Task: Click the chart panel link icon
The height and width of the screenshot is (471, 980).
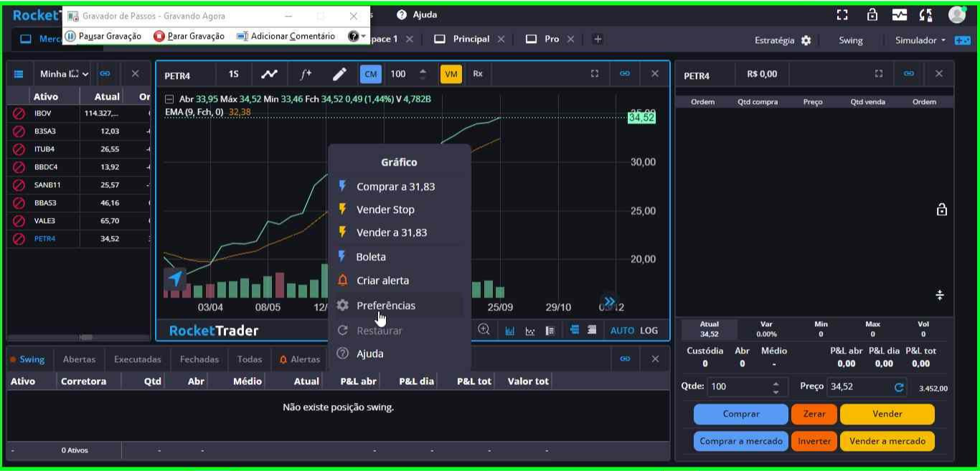Action: (x=625, y=74)
